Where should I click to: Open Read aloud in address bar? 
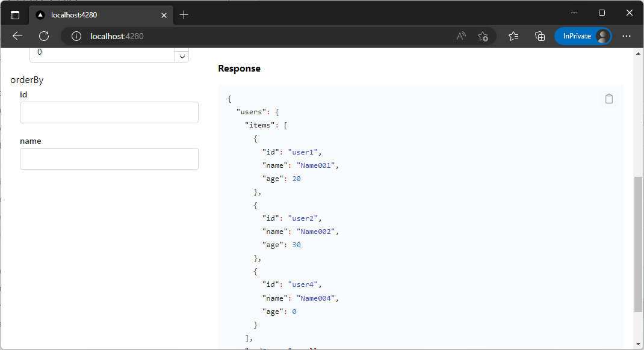coord(461,36)
